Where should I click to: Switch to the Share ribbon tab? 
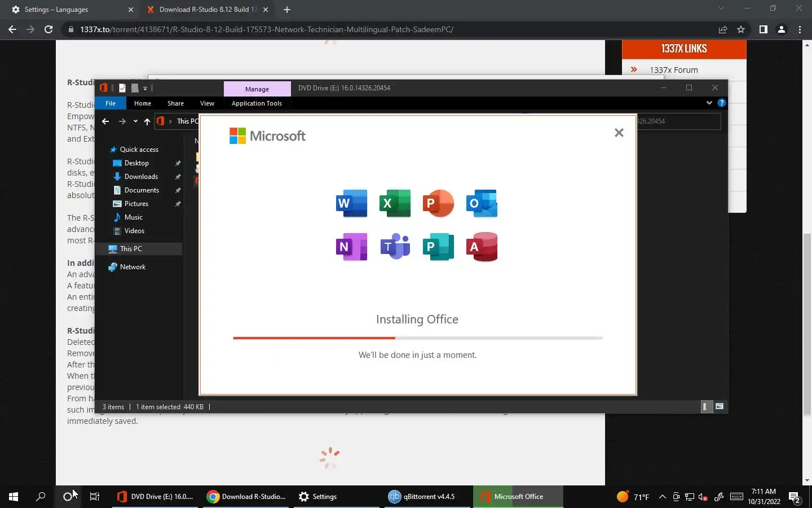click(175, 103)
